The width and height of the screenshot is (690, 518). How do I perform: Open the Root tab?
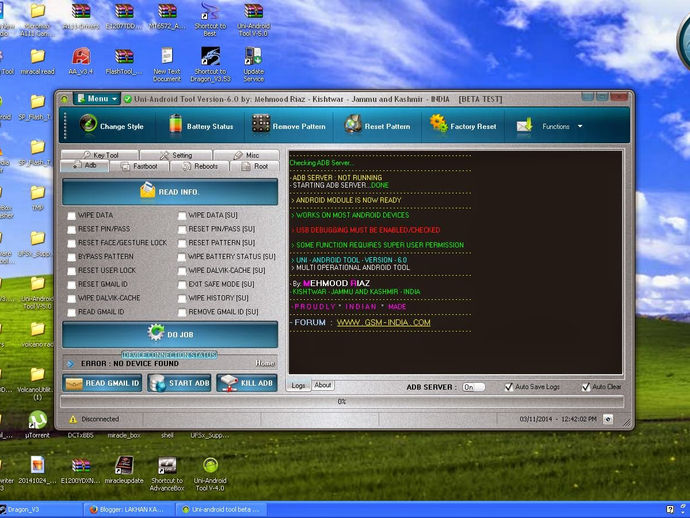pos(255,166)
